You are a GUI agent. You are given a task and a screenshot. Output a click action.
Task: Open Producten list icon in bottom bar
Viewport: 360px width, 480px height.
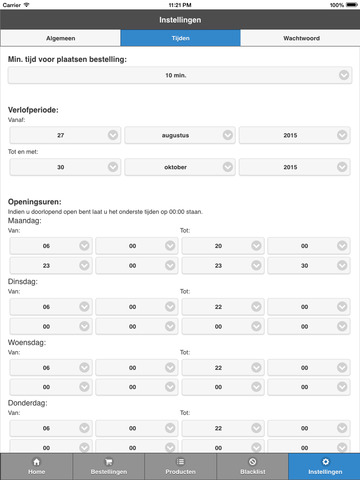pos(180,462)
